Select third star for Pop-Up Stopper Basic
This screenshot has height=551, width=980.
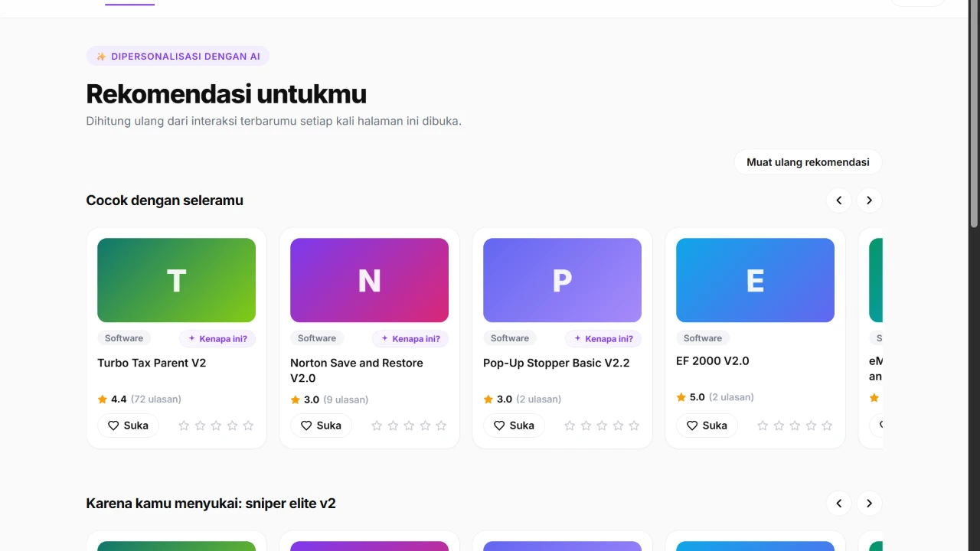(602, 425)
